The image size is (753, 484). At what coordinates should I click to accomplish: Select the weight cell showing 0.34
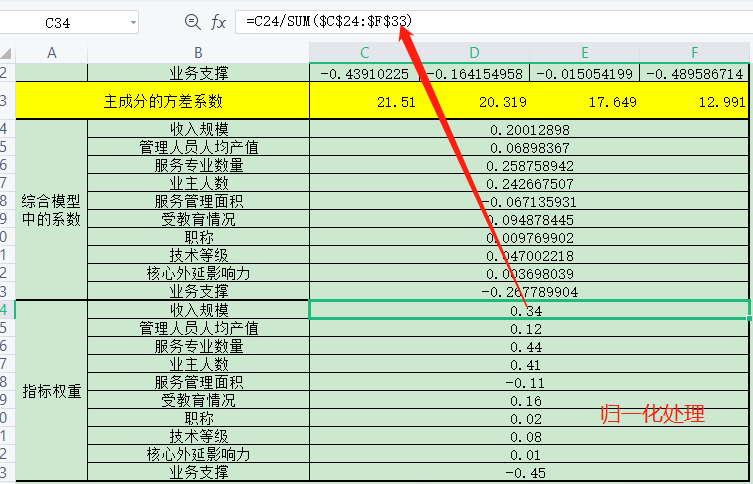530,310
